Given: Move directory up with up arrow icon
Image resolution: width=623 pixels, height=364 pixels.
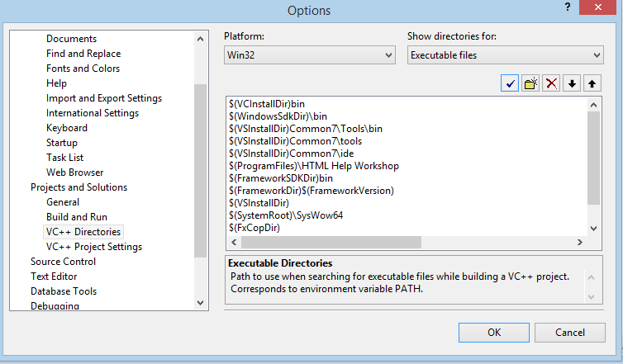Looking at the screenshot, I should 592,83.
